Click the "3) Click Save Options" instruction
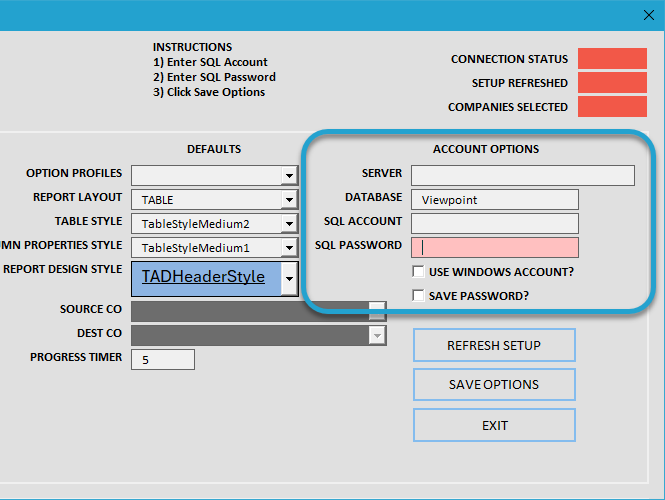 click(209, 92)
